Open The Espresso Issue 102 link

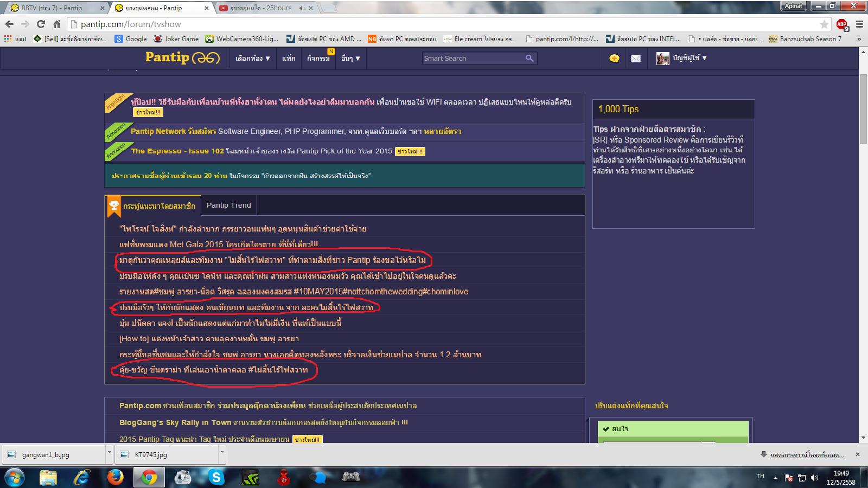point(261,151)
